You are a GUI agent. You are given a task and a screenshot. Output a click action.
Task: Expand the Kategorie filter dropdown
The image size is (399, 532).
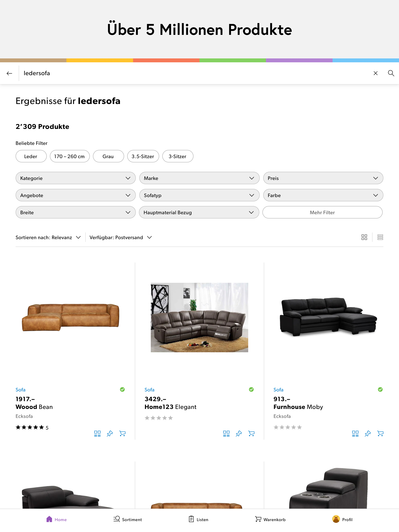pyautogui.click(x=75, y=178)
